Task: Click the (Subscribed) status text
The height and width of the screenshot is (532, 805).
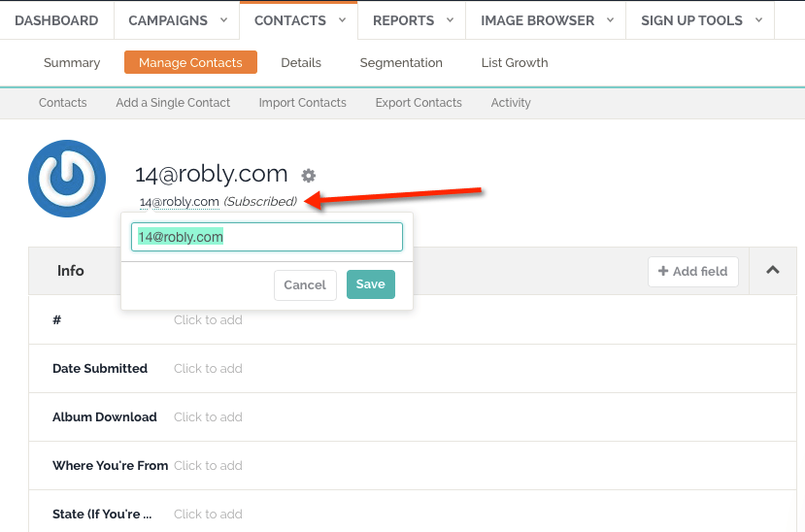Action: [260, 202]
